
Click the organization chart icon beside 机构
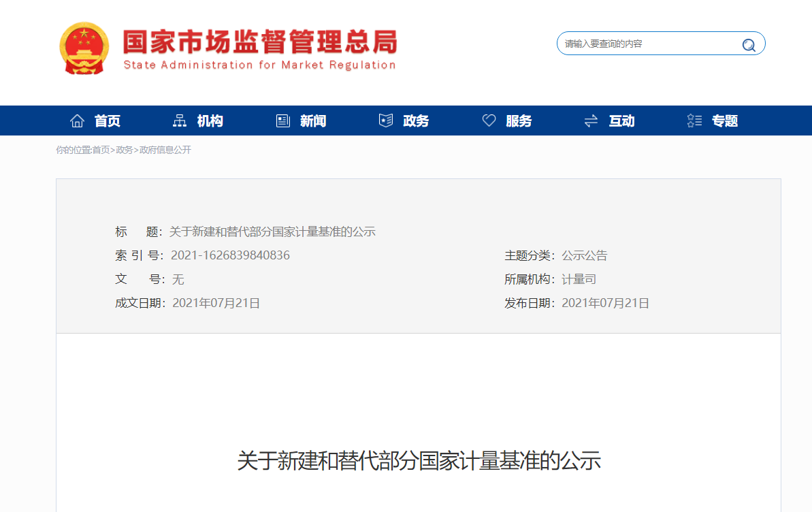[180, 121]
